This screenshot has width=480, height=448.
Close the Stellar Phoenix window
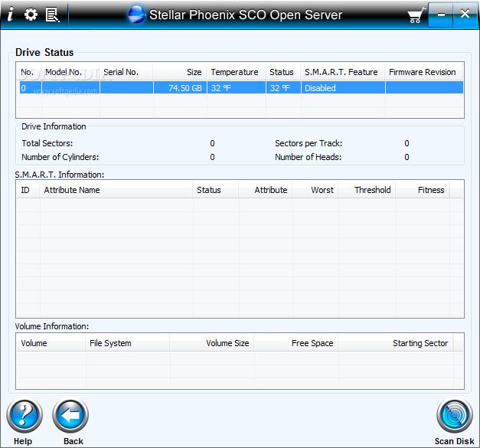(465, 15)
